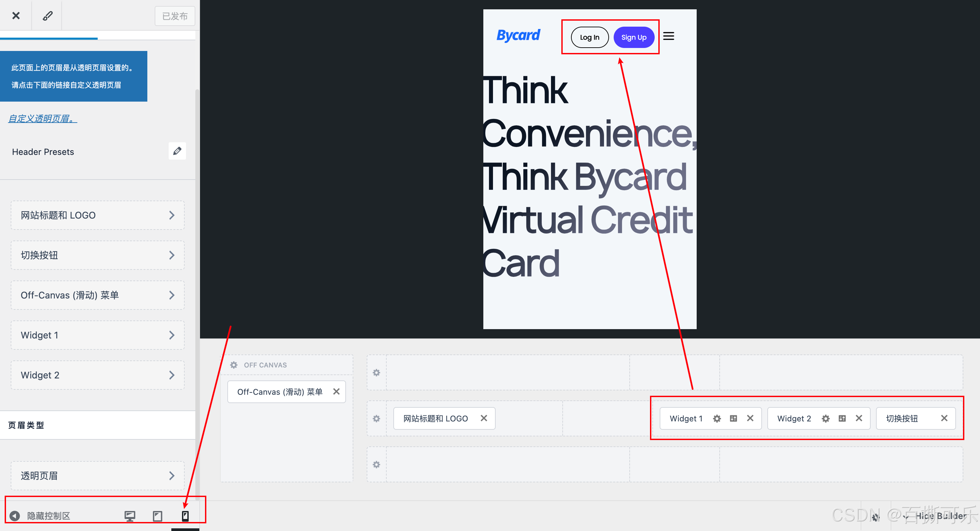Screen dimensions: 980x531
Task: Switch to tablet preview mode
Action: coord(157,516)
